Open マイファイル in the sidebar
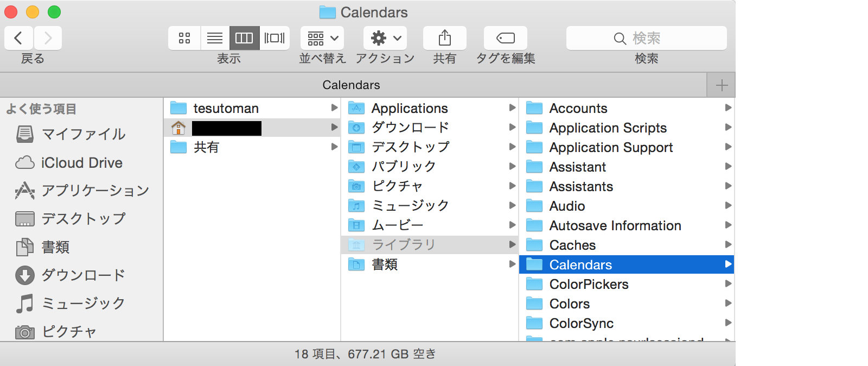Screen dimensions: 868x366 pos(83,134)
